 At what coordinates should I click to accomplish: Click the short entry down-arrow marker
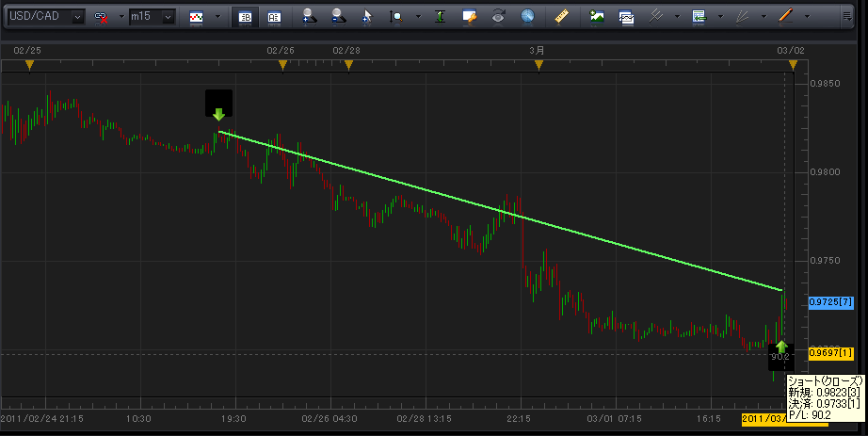218,114
